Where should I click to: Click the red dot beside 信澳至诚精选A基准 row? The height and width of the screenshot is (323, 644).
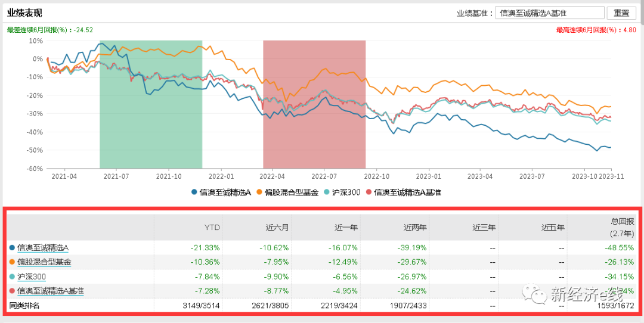pyautogui.click(x=12, y=291)
